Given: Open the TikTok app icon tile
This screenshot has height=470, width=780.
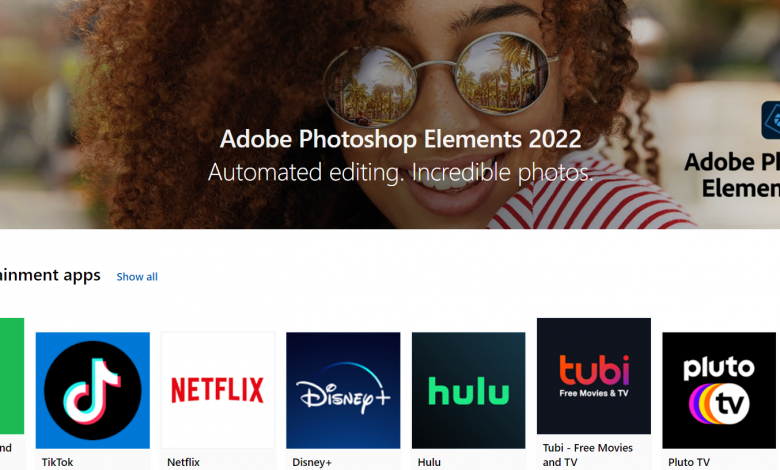Looking at the screenshot, I should (92, 390).
